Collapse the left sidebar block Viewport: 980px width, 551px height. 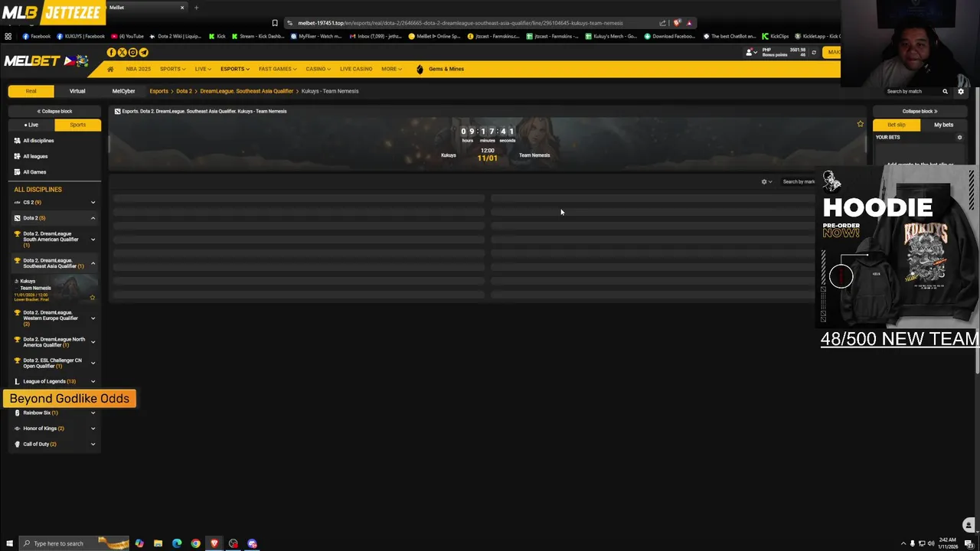[54, 111]
